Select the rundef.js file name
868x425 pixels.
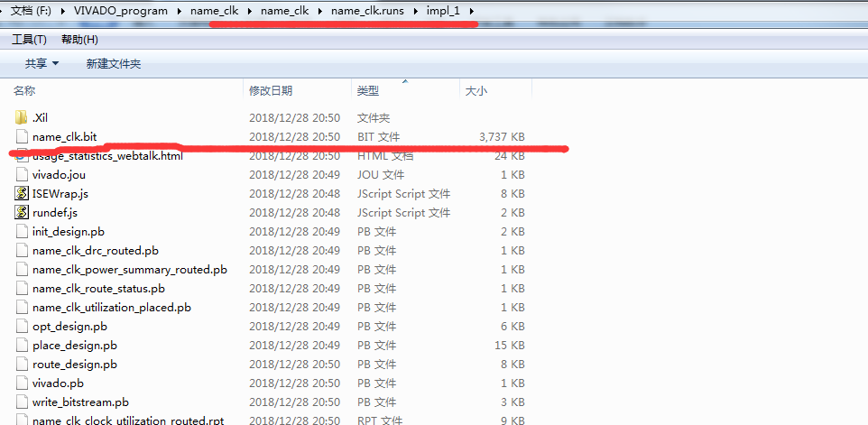click(x=54, y=213)
